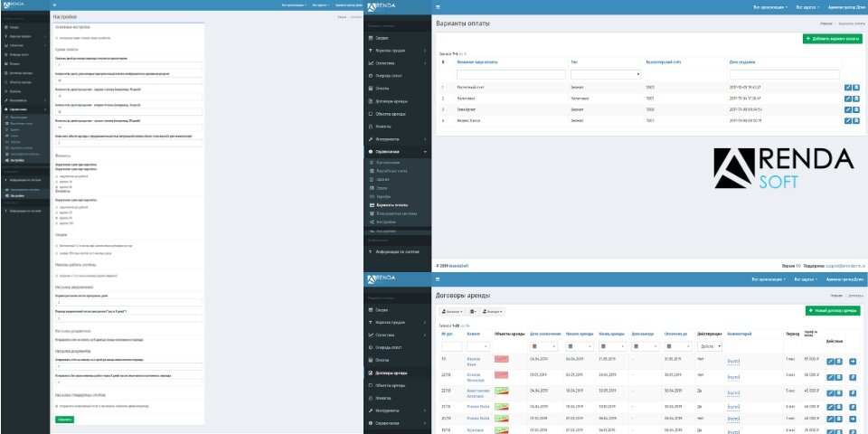
Task: Click support email link in footer
Action: coord(844,266)
